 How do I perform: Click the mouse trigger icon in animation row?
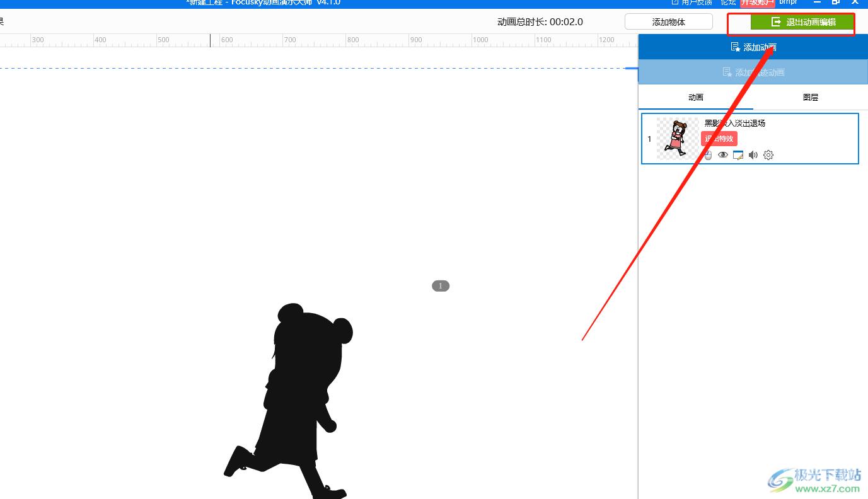(x=708, y=155)
